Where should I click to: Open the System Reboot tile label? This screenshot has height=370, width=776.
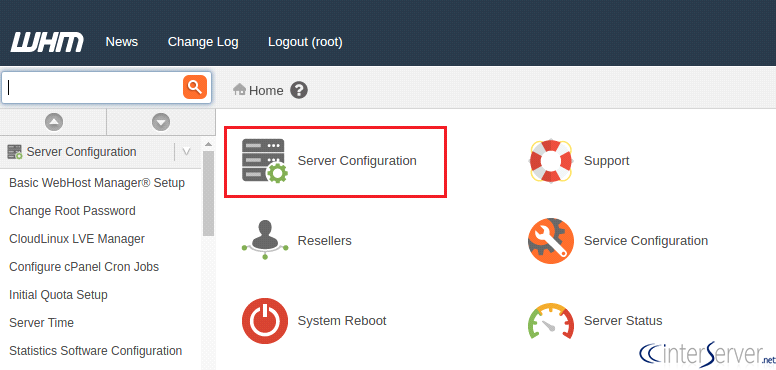point(342,321)
